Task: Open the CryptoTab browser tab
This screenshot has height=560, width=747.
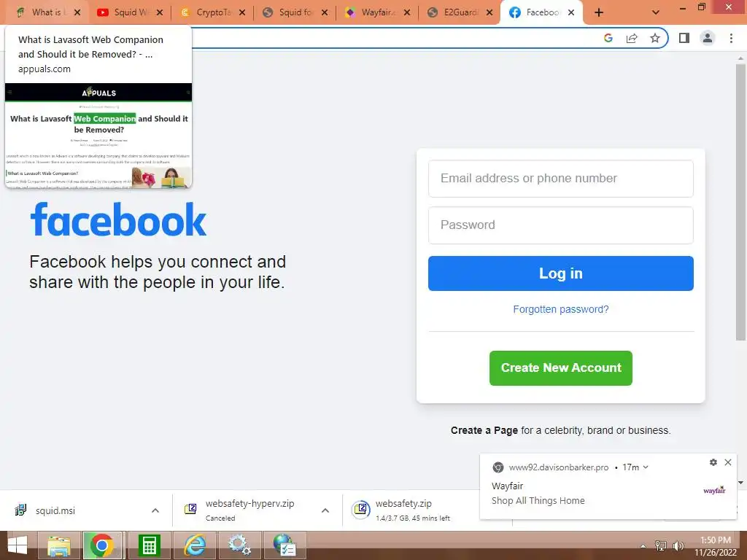Action: 206,12
